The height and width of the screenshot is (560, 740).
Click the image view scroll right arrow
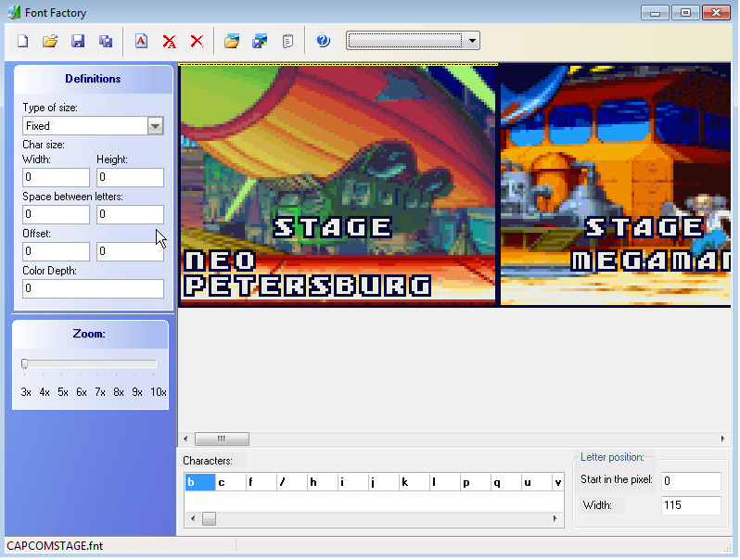(x=723, y=439)
